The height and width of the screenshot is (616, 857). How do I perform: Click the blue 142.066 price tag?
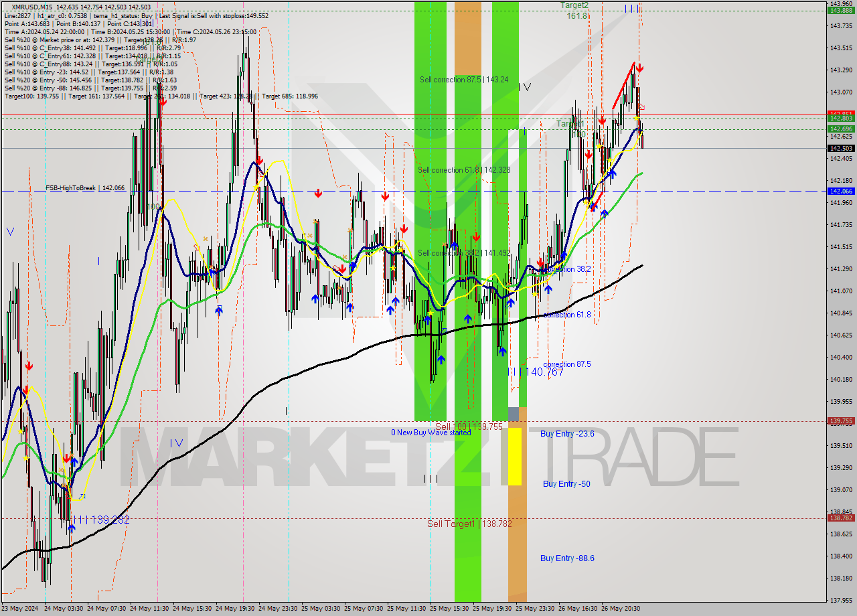coord(841,191)
